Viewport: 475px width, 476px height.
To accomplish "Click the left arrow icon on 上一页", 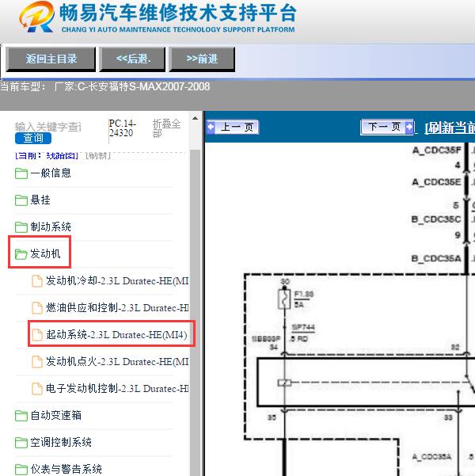I will point(211,127).
